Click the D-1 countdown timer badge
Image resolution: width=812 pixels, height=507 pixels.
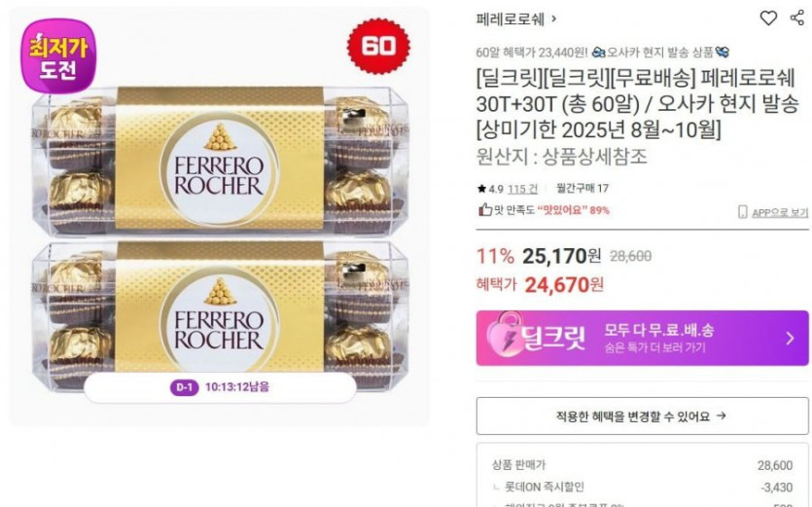coord(220,387)
